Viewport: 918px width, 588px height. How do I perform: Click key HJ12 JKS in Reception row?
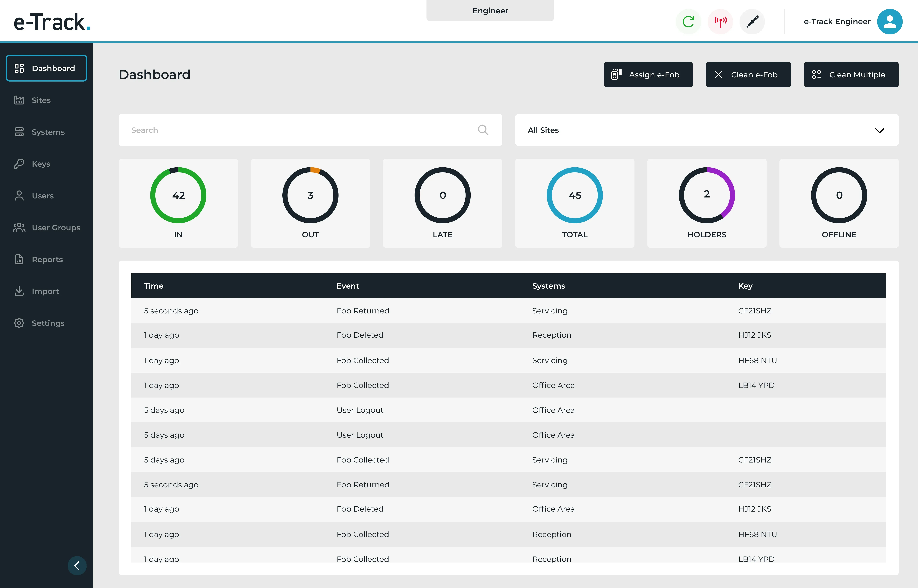(x=754, y=335)
